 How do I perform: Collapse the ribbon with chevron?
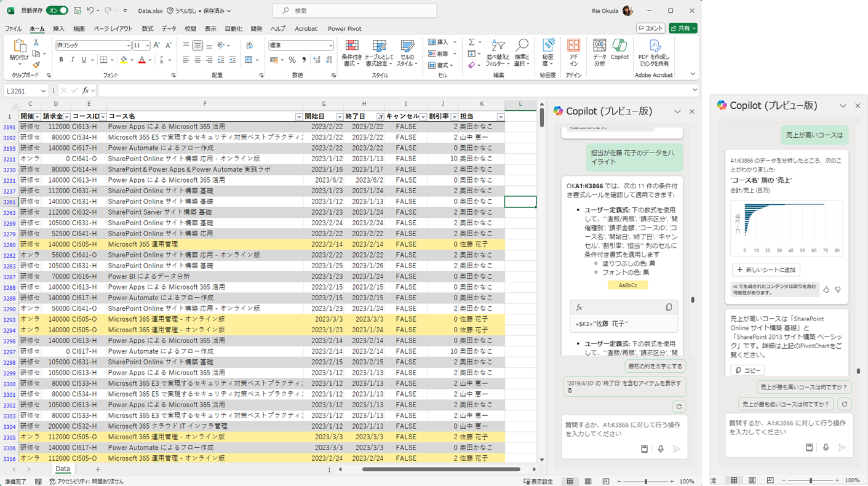693,74
